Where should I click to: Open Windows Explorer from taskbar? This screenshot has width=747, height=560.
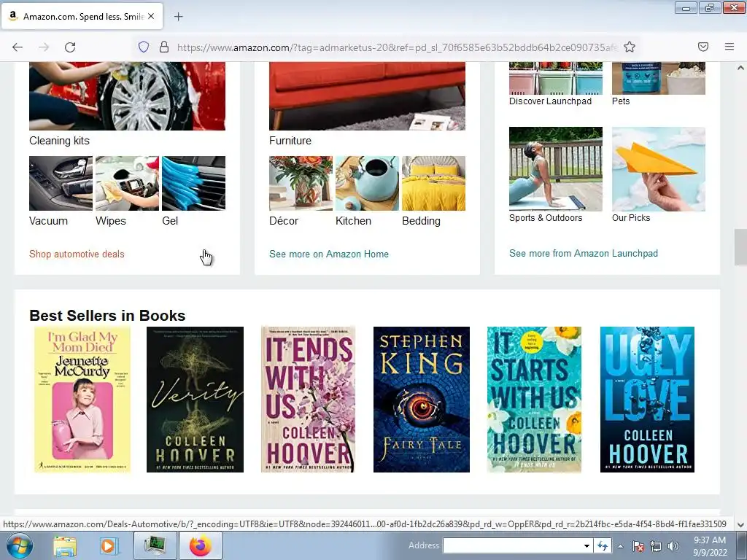coord(64,546)
